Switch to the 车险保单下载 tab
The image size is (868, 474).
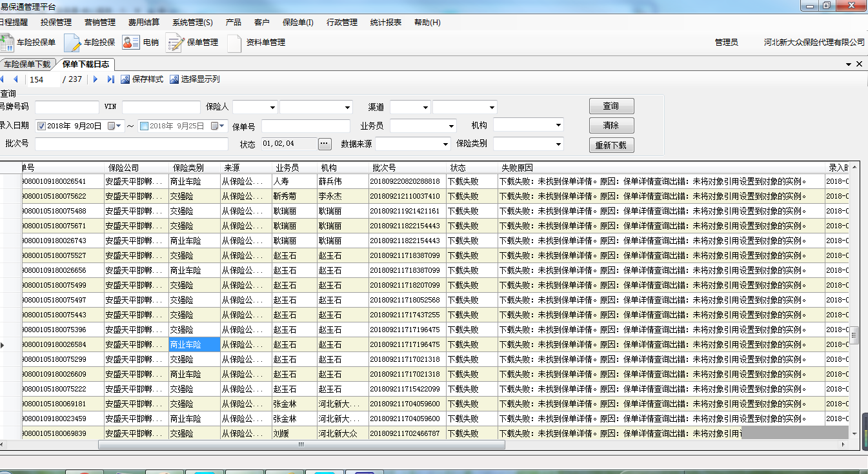[27, 64]
